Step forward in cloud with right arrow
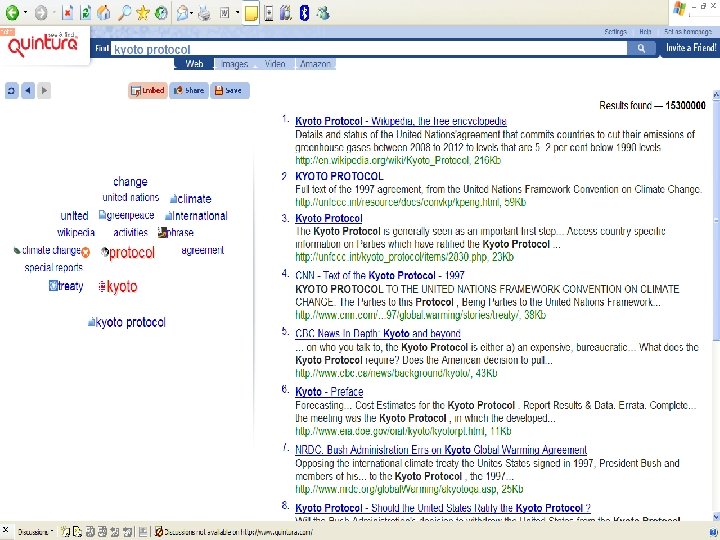This screenshot has width=720, height=540. tap(44, 90)
